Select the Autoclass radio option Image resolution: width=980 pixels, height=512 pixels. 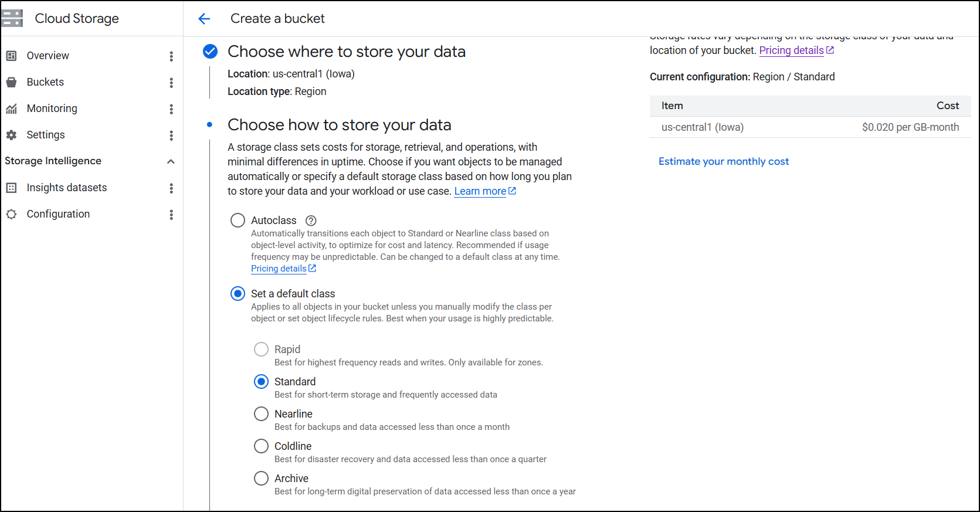238,221
